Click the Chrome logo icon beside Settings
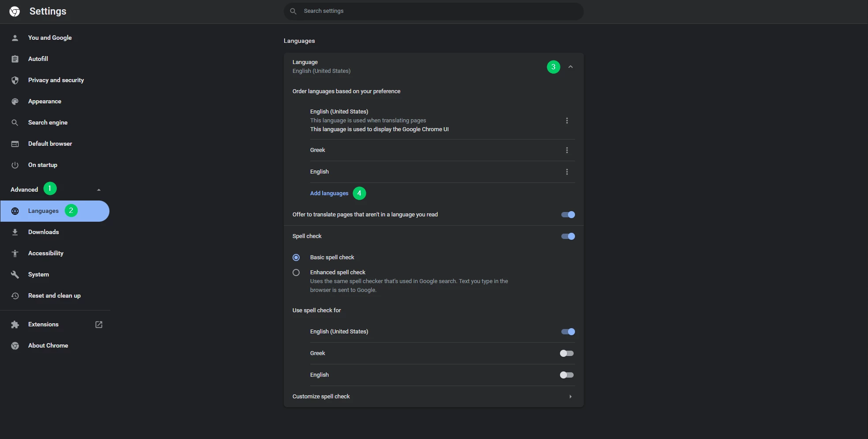The width and height of the screenshot is (868, 439). pyautogui.click(x=15, y=11)
